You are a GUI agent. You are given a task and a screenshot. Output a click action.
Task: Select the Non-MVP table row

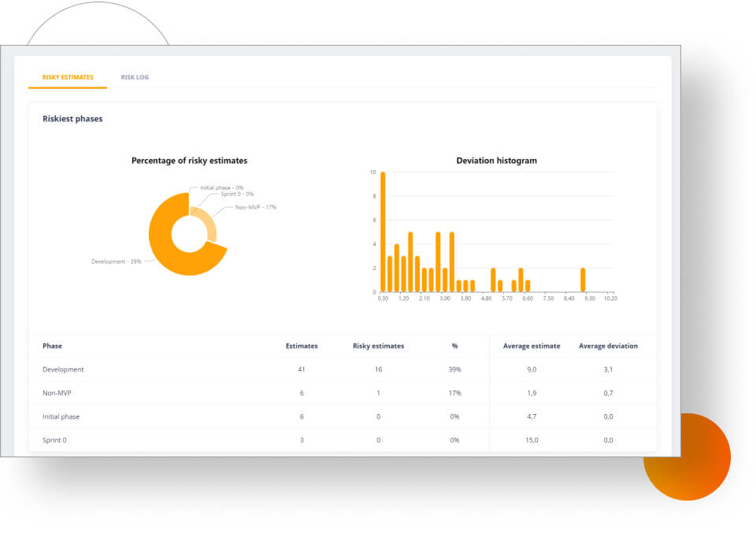tap(57, 393)
